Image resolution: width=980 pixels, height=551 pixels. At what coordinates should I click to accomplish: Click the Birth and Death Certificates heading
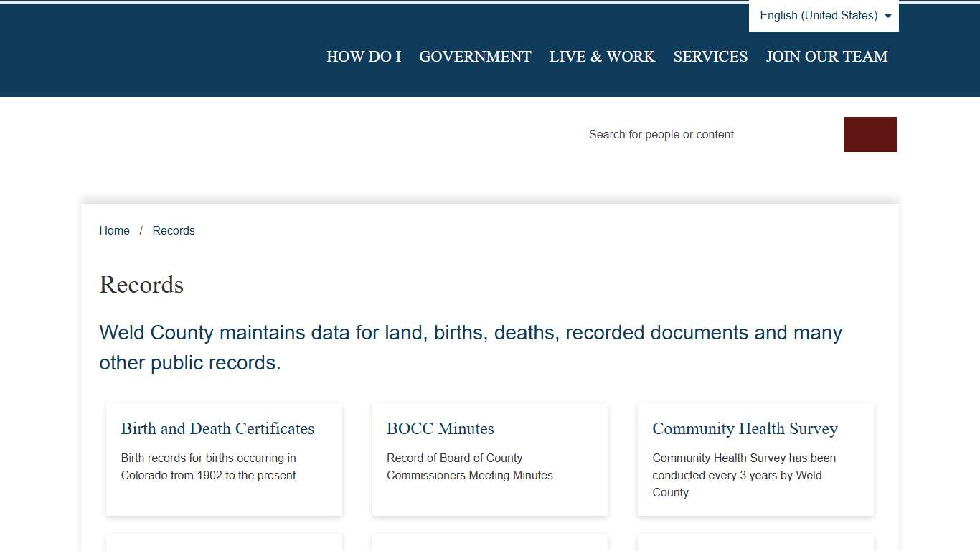(x=217, y=428)
